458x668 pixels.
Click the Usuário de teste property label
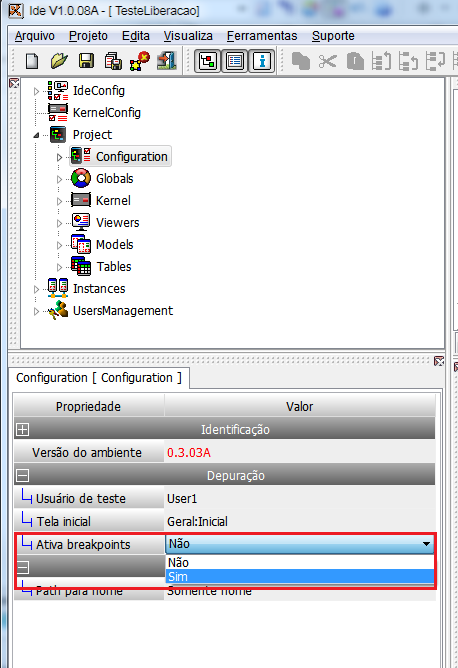point(81,498)
